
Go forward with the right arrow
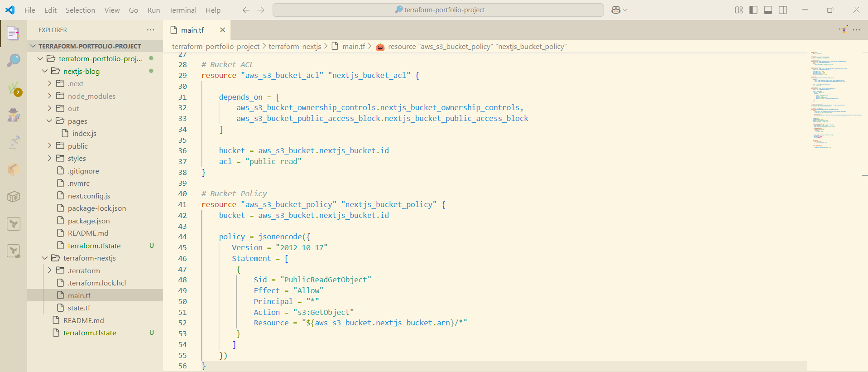[261, 10]
